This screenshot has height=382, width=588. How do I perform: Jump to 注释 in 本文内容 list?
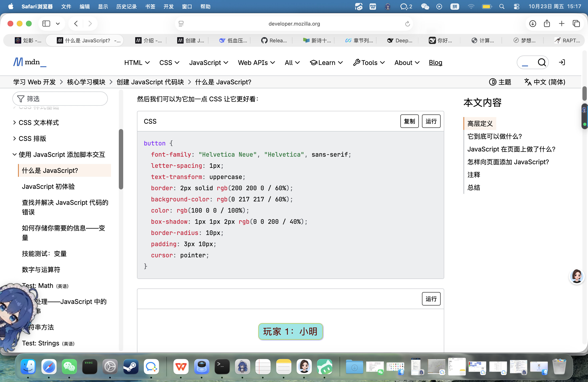pyautogui.click(x=474, y=175)
